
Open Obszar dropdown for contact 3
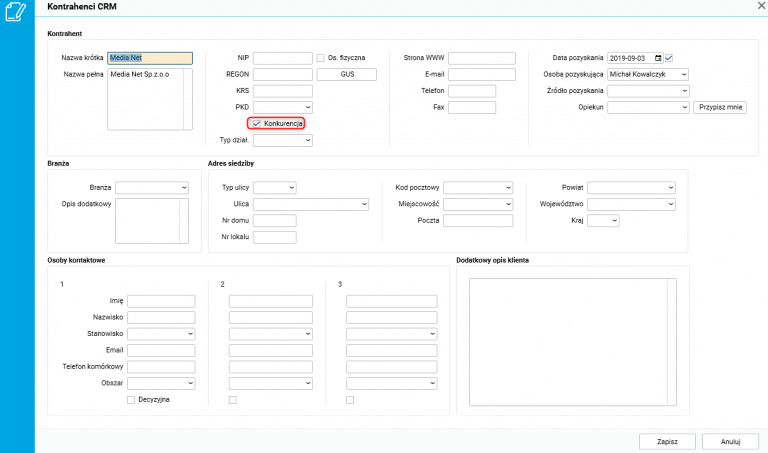[432, 383]
